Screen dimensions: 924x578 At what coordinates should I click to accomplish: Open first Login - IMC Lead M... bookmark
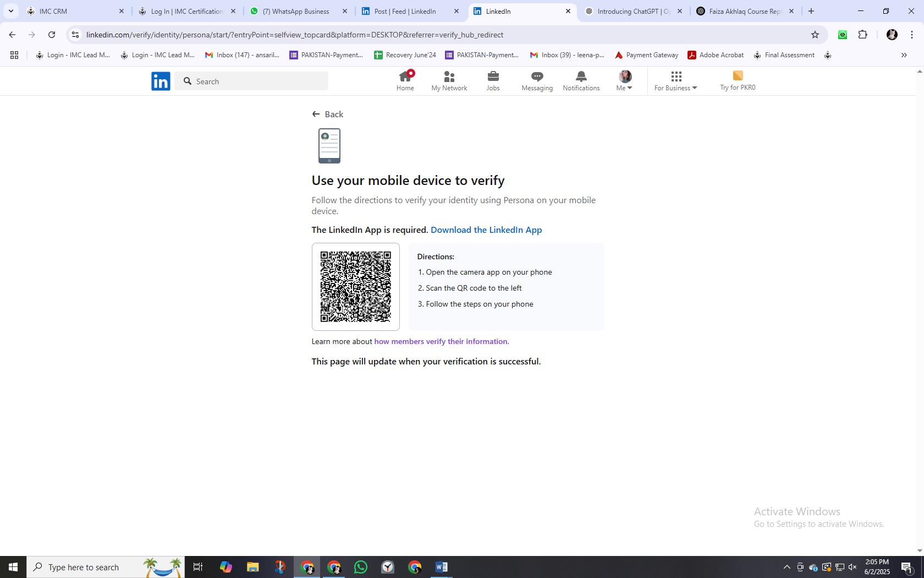73,55
